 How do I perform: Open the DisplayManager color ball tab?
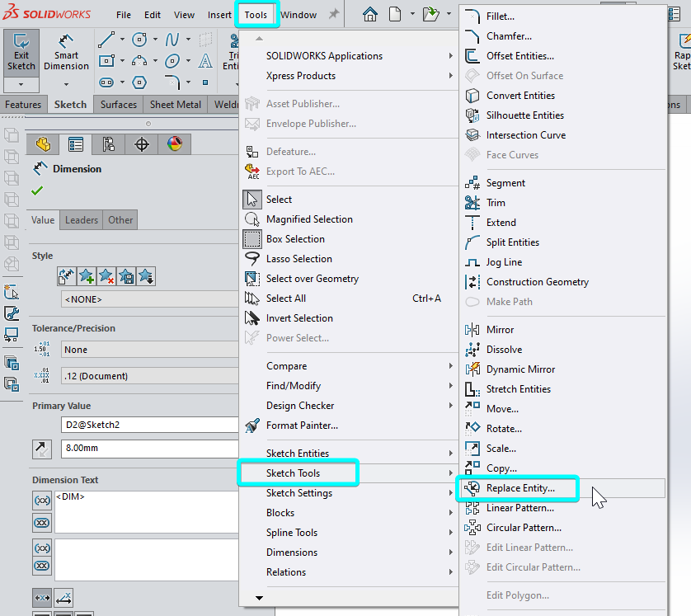(x=175, y=144)
